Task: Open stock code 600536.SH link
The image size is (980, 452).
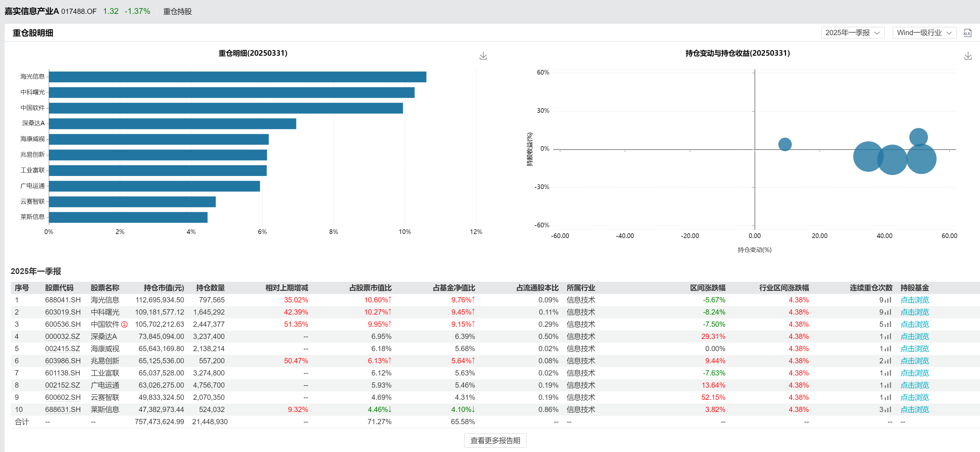Action: coord(63,324)
